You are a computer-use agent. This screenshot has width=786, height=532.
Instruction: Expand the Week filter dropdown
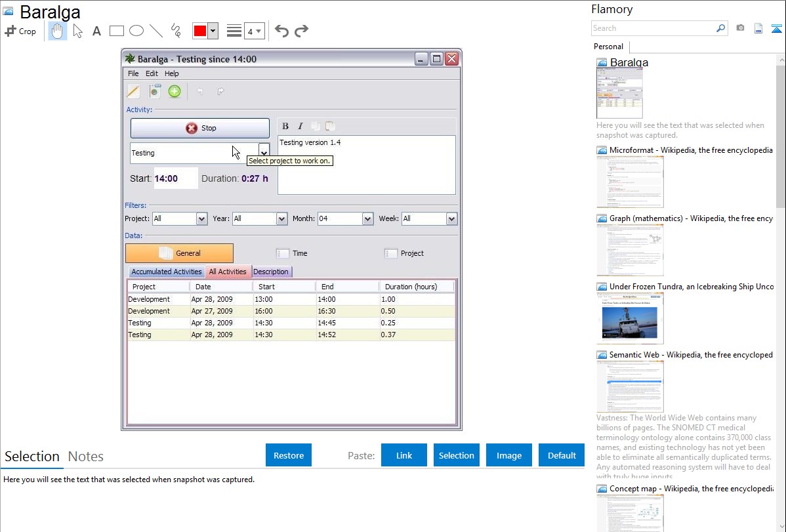[x=451, y=218]
